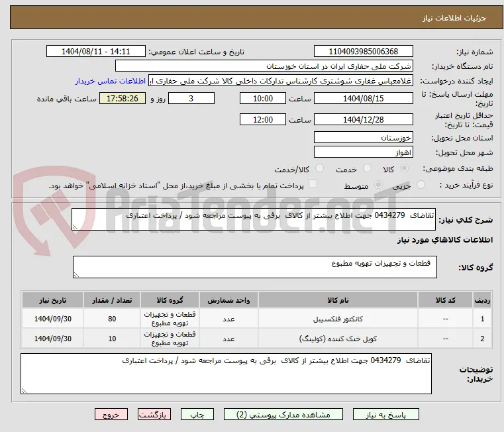Image resolution: width=504 pixels, height=432 pixels.
Task: Click the واحد شمارش column header
Action: coord(228,300)
